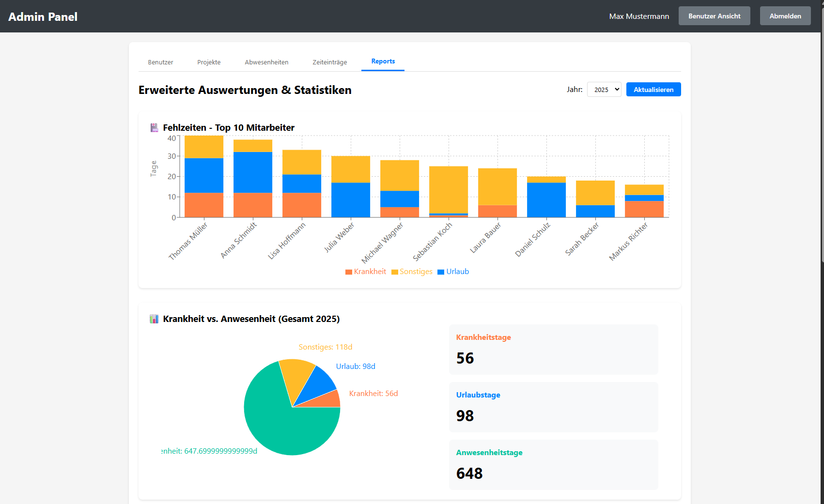Click the Benutzer Ansicht button
Screen dimensions: 824x504
coord(714,16)
